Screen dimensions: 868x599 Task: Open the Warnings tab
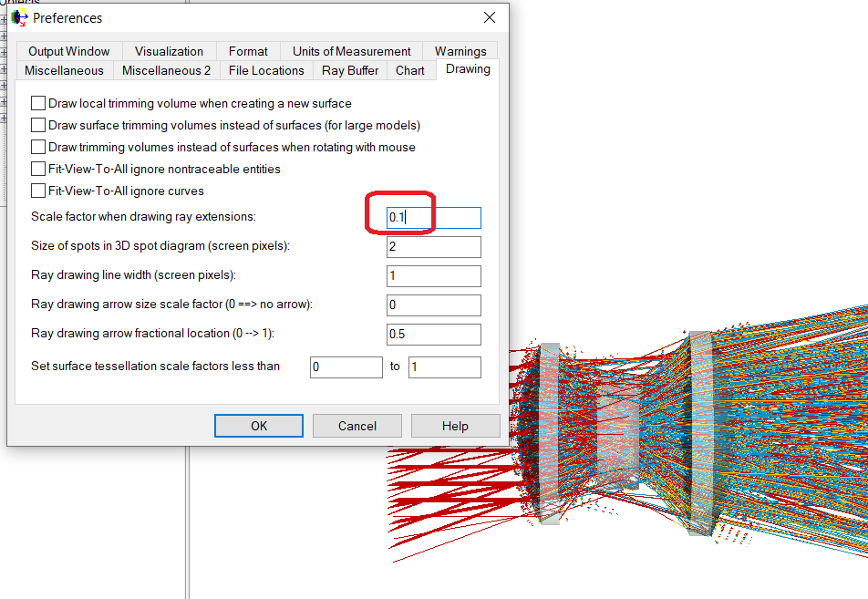point(460,51)
